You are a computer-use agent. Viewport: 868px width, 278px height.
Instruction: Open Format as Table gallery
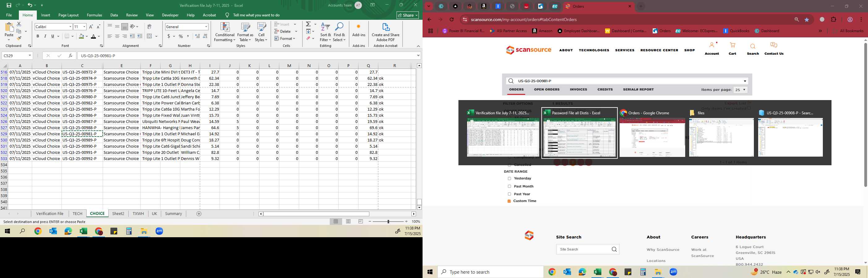(x=245, y=32)
